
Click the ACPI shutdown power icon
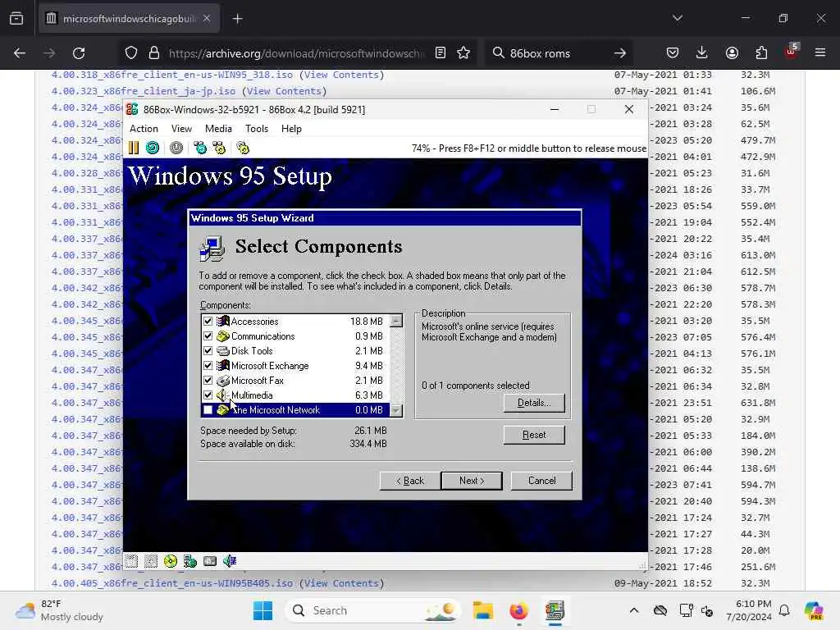click(x=176, y=148)
